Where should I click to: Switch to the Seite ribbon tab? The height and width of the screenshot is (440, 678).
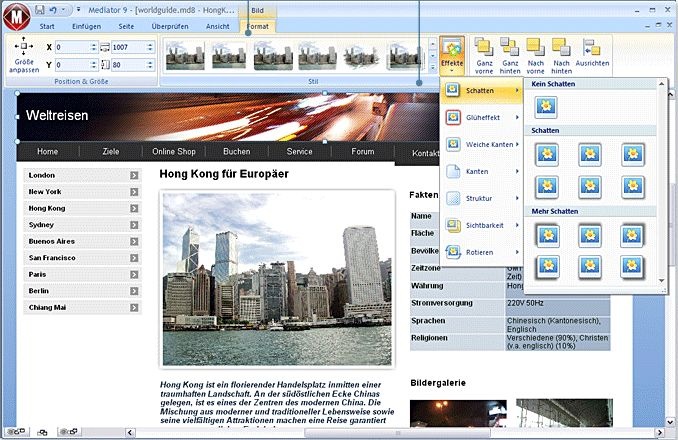pyautogui.click(x=126, y=26)
